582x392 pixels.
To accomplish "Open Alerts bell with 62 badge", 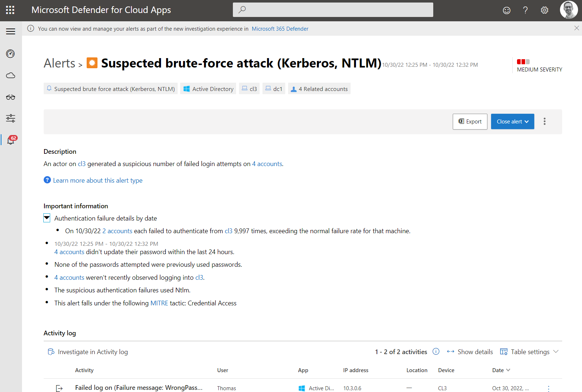I will [x=11, y=140].
